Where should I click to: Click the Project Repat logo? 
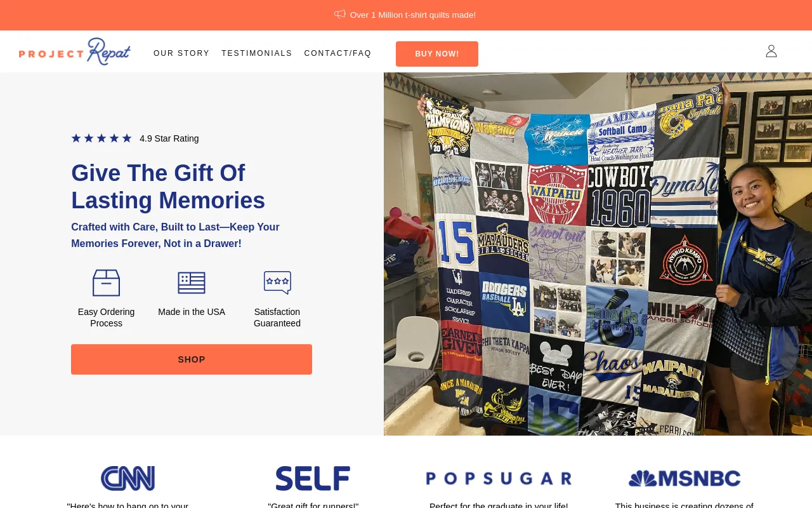point(75,51)
